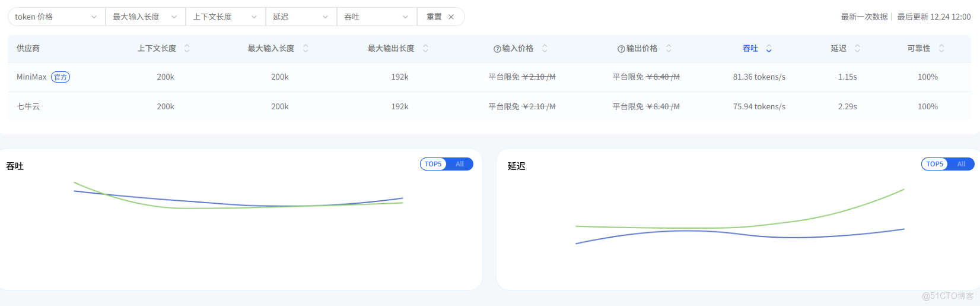Sort by 输入价格 column arrows

tap(545, 48)
